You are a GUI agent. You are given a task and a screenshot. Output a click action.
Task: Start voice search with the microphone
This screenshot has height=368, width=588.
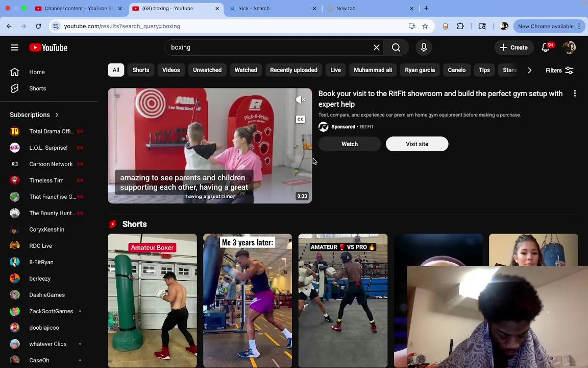424,48
